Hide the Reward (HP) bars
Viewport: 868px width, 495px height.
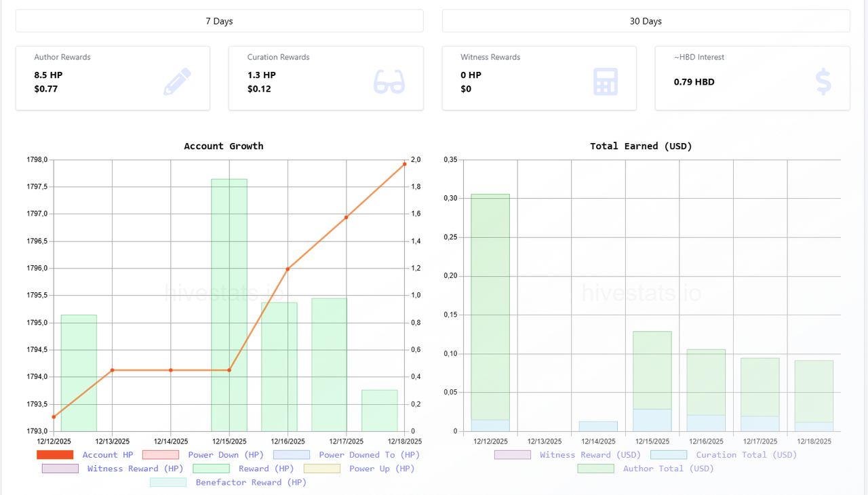(243, 469)
